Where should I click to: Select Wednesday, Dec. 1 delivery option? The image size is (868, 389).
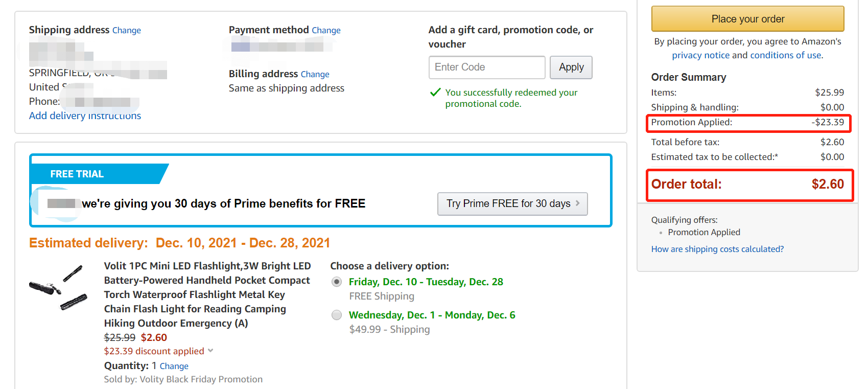click(337, 315)
